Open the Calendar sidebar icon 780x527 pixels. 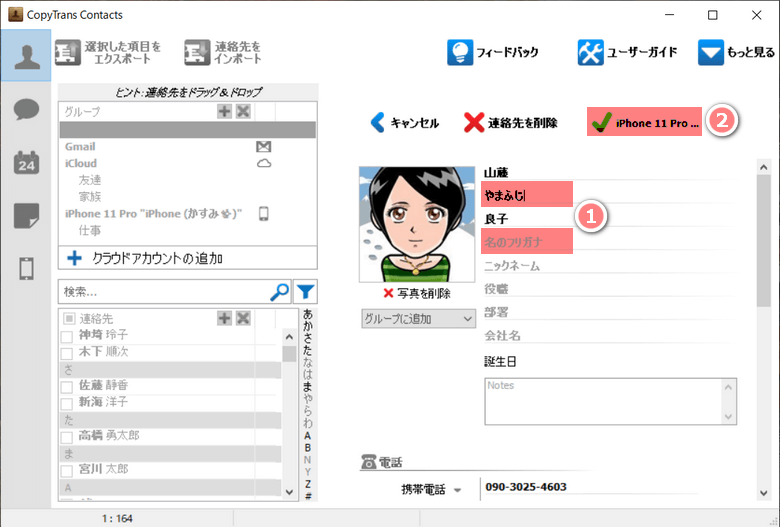pos(26,162)
